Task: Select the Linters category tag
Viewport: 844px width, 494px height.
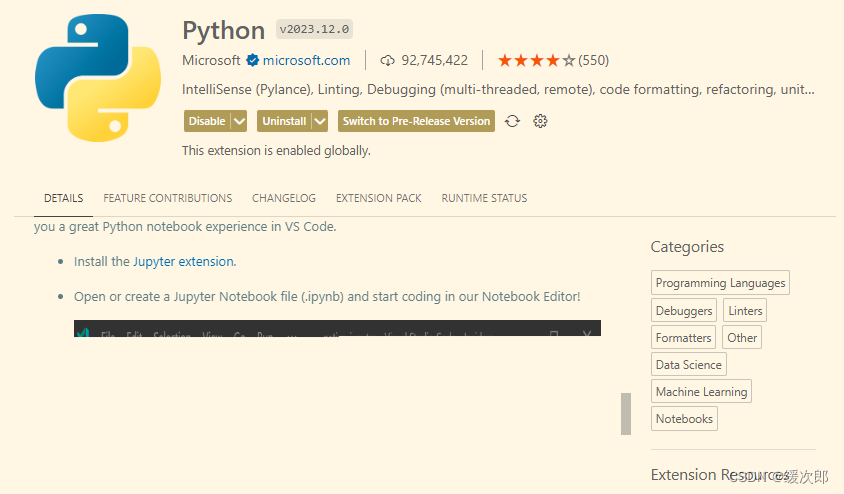Action: point(745,310)
